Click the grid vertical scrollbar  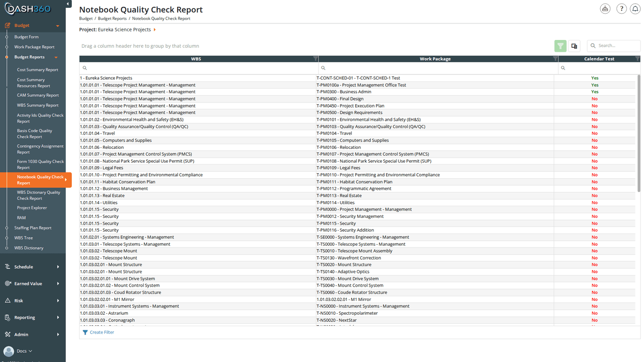pos(638,133)
